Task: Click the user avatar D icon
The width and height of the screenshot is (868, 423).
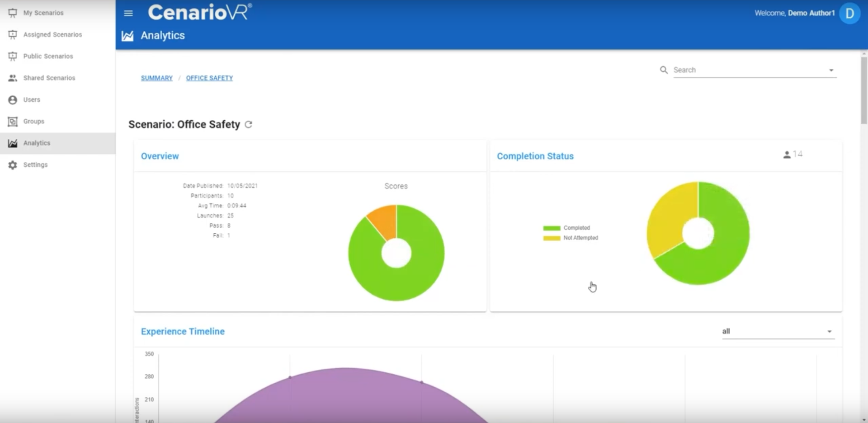Action: [x=849, y=13]
